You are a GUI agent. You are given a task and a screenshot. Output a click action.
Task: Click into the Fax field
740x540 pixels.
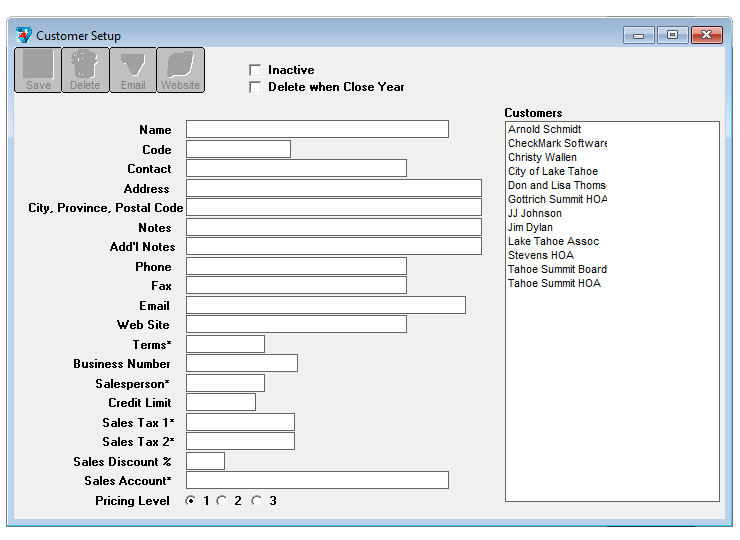pos(296,285)
